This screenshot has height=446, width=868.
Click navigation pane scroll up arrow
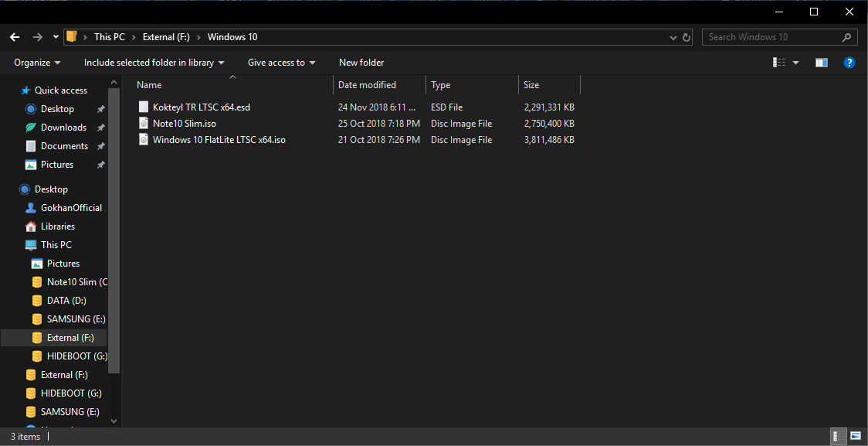[114, 83]
